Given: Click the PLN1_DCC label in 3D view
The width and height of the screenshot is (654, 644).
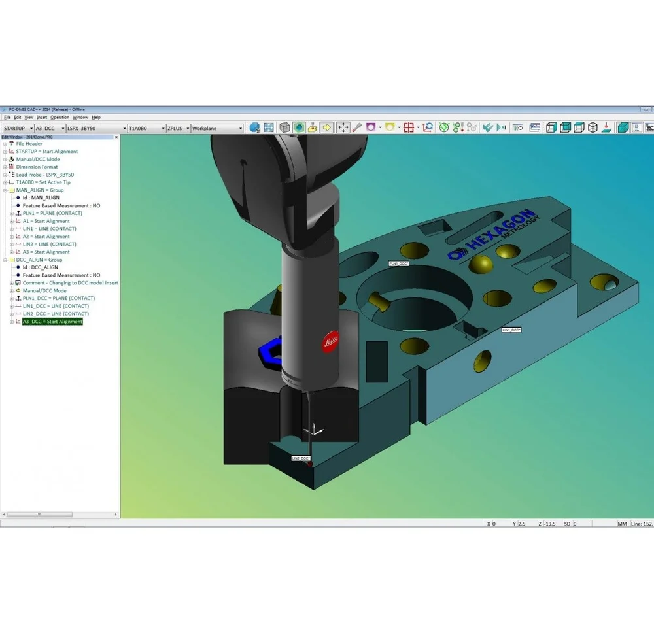Looking at the screenshot, I should (399, 263).
